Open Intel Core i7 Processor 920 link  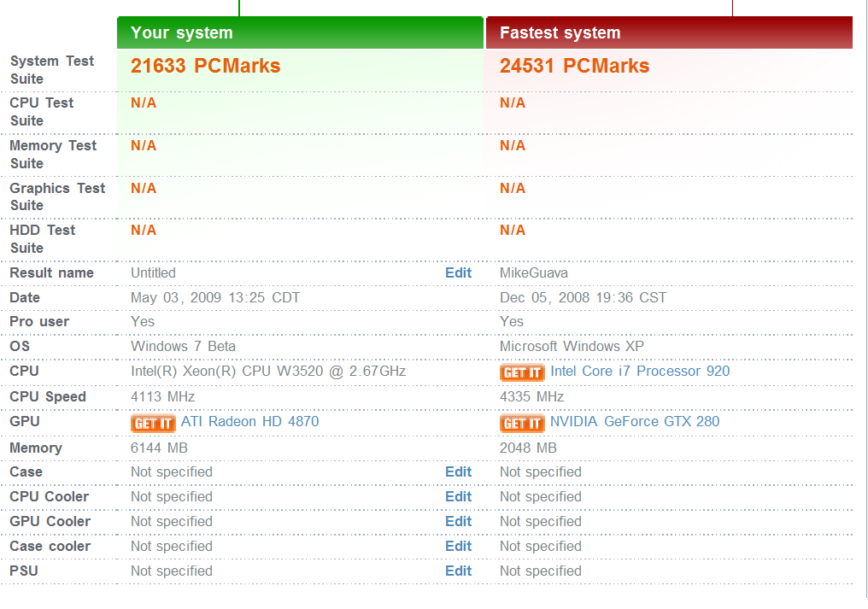point(640,371)
